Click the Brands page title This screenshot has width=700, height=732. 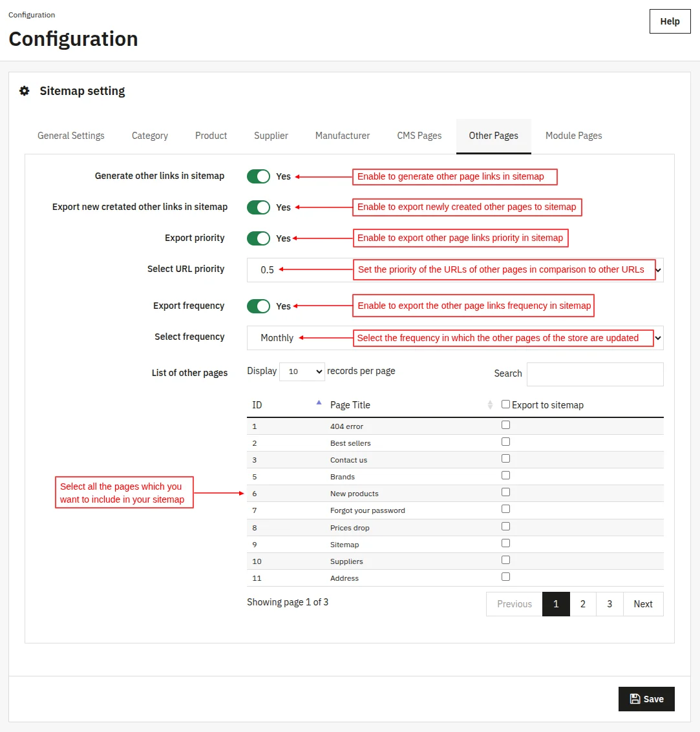(343, 477)
